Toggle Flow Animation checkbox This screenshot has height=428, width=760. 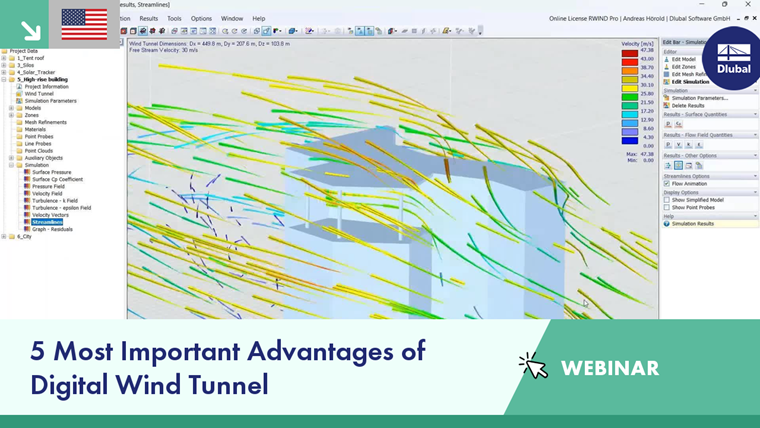[x=667, y=184]
